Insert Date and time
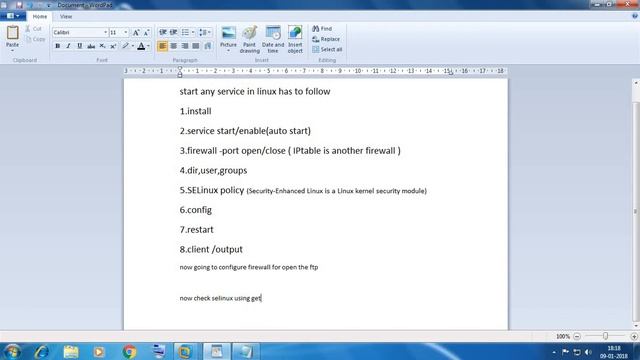The image size is (640, 360). click(273, 40)
